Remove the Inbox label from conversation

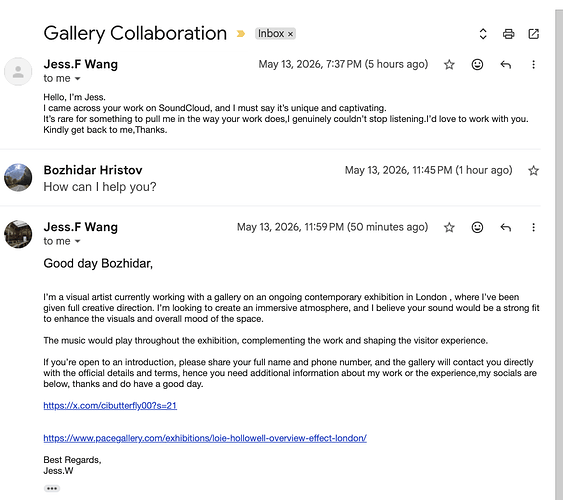[290, 34]
